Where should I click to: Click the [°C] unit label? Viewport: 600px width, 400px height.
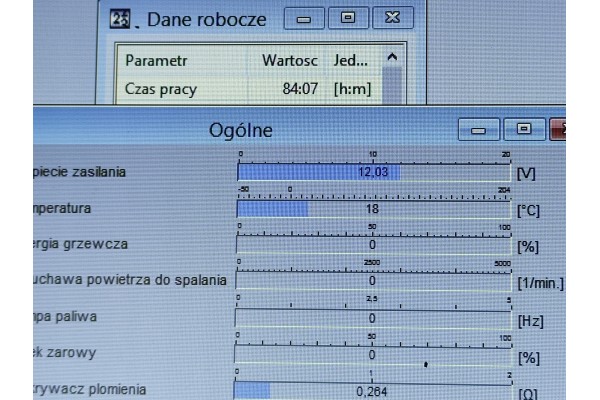tap(528, 211)
